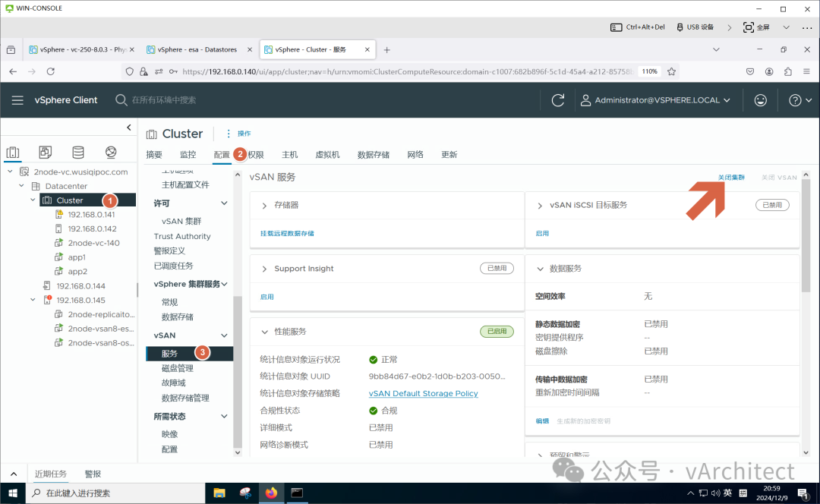The width and height of the screenshot is (820, 504).
Task: Open the Alarms (警报) bottom tab
Action: 93,474
